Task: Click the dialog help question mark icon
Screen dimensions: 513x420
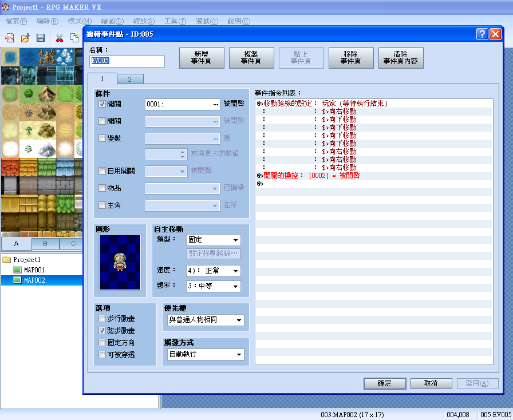Action: (x=482, y=34)
